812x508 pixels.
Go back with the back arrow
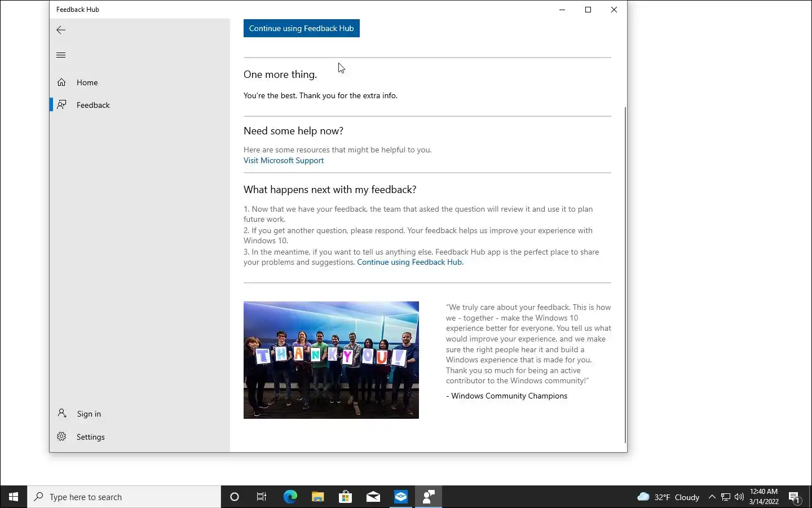pos(61,30)
